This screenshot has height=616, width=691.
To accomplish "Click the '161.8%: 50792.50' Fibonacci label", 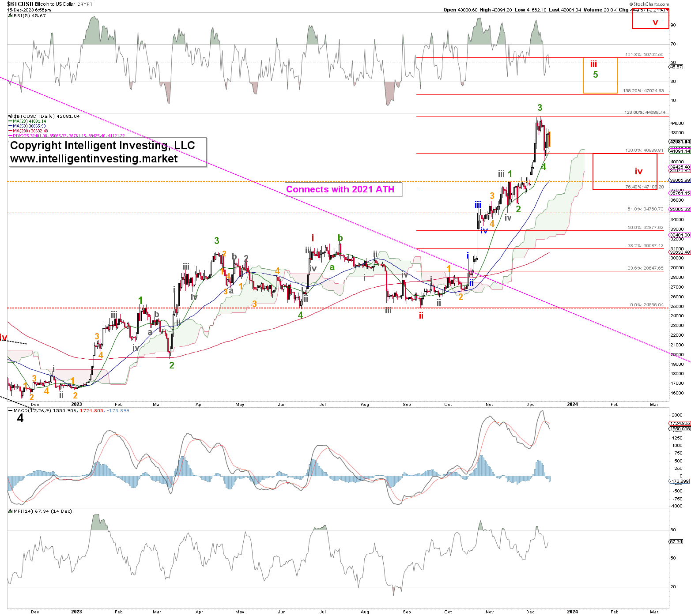I will [x=644, y=55].
